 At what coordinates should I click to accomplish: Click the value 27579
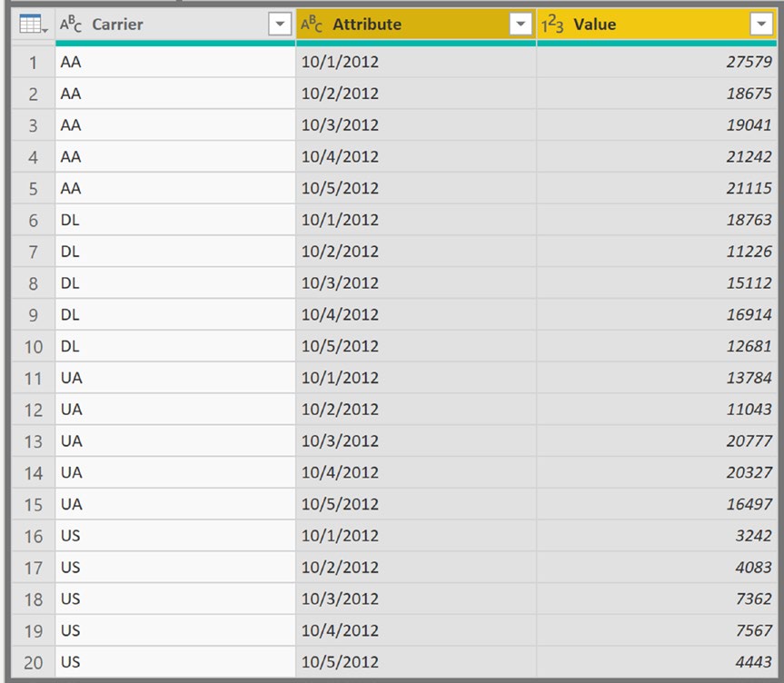click(x=657, y=62)
